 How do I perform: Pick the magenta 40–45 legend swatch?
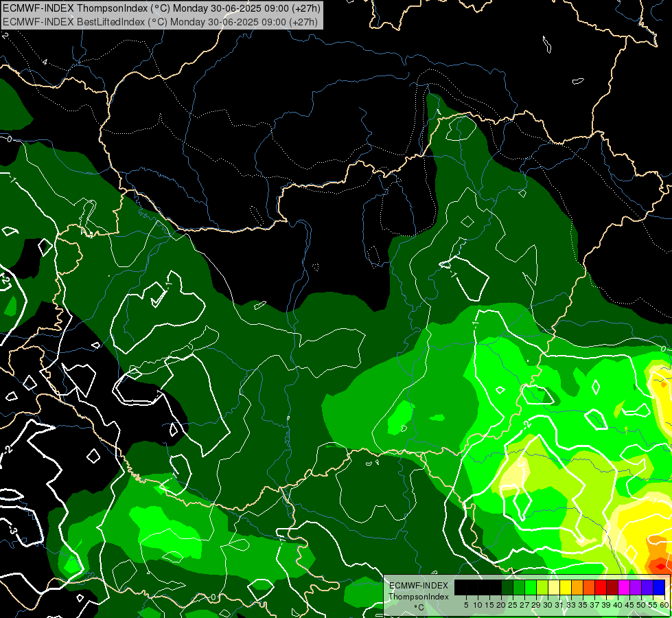(x=624, y=587)
